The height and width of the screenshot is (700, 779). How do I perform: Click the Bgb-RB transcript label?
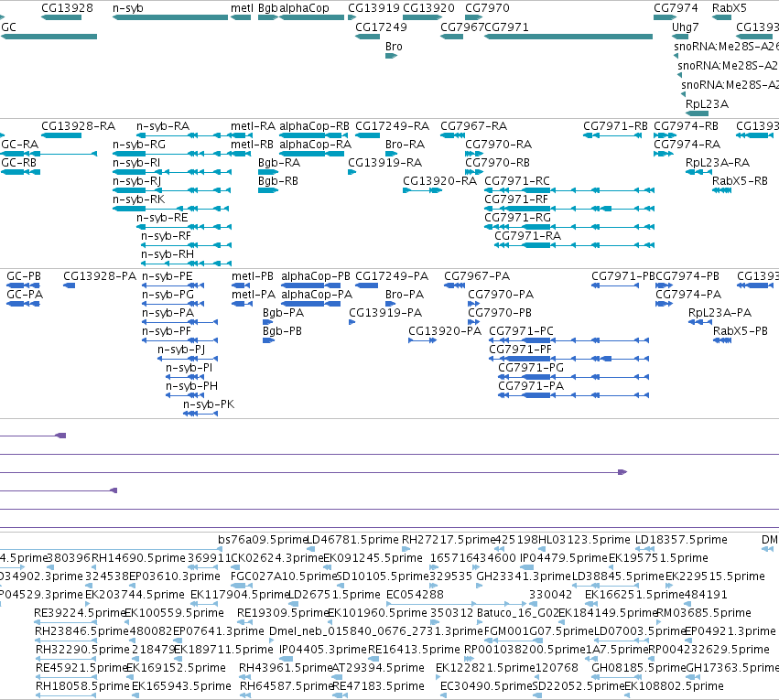[278, 181]
